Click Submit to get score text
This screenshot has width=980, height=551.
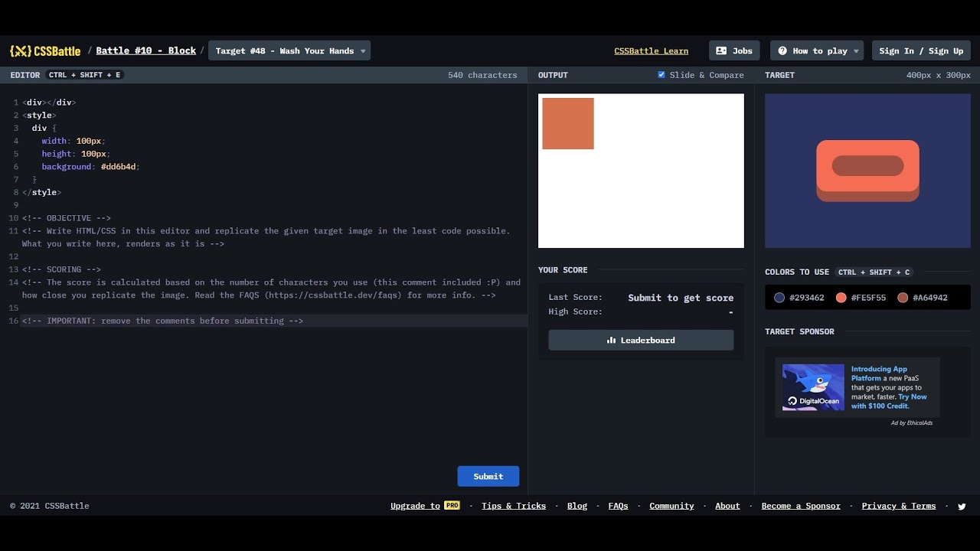[x=681, y=298]
